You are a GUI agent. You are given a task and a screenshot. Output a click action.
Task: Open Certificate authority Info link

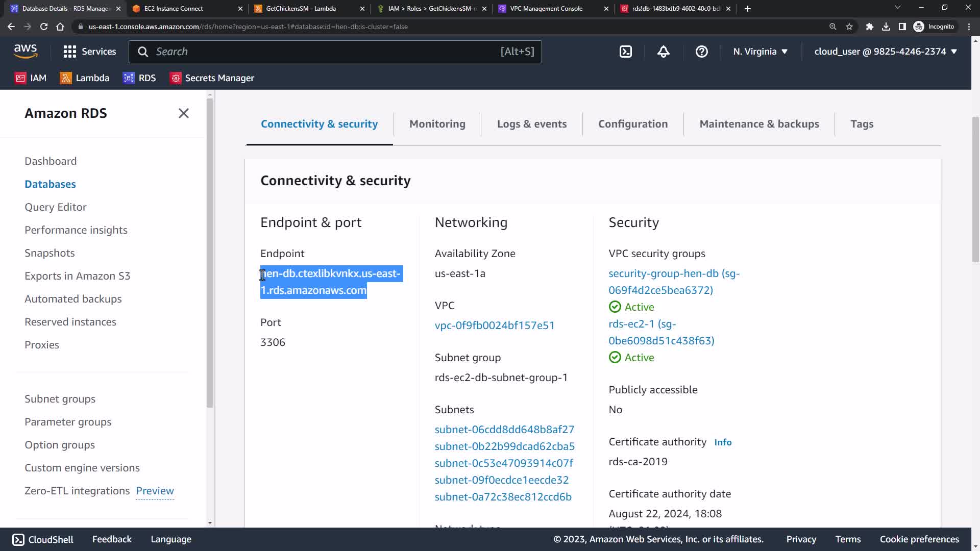tap(722, 442)
